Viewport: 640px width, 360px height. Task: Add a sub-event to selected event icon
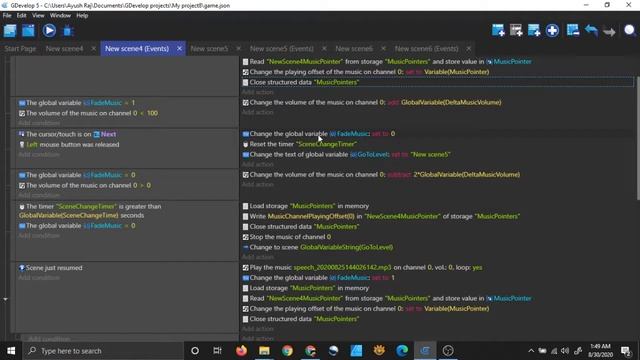coord(516,30)
